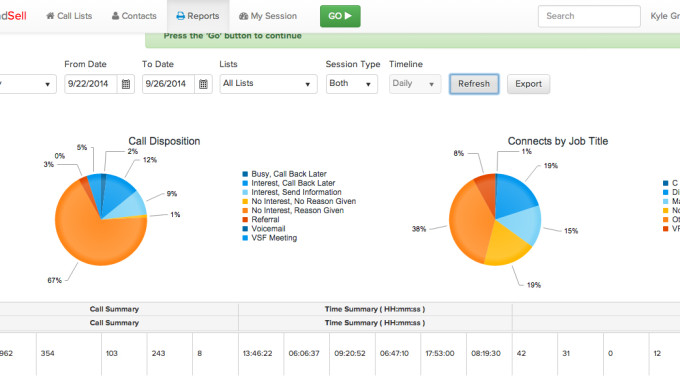Focus the Search field
This screenshot has width=680, height=380.
(x=589, y=16)
